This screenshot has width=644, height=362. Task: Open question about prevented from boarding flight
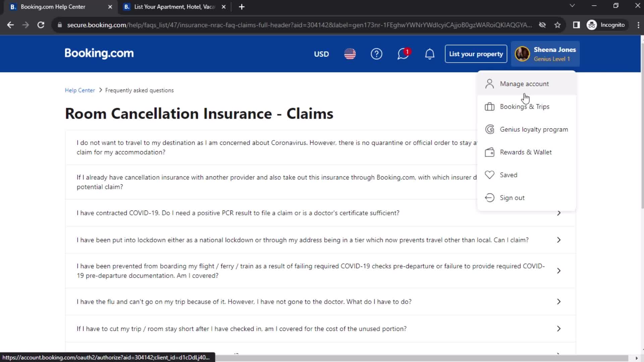pyautogui.click(x=320, y=271)
